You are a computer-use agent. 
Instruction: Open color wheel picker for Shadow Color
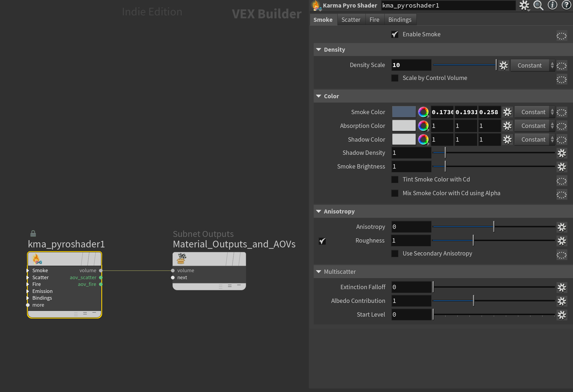(x=423, y=140)
